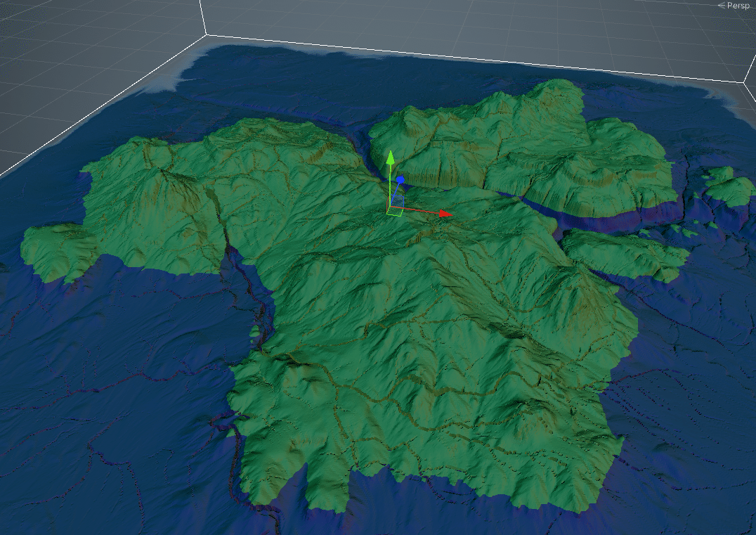
Task: Click the green Y-axis move arrow
Action: pos(391,157)
